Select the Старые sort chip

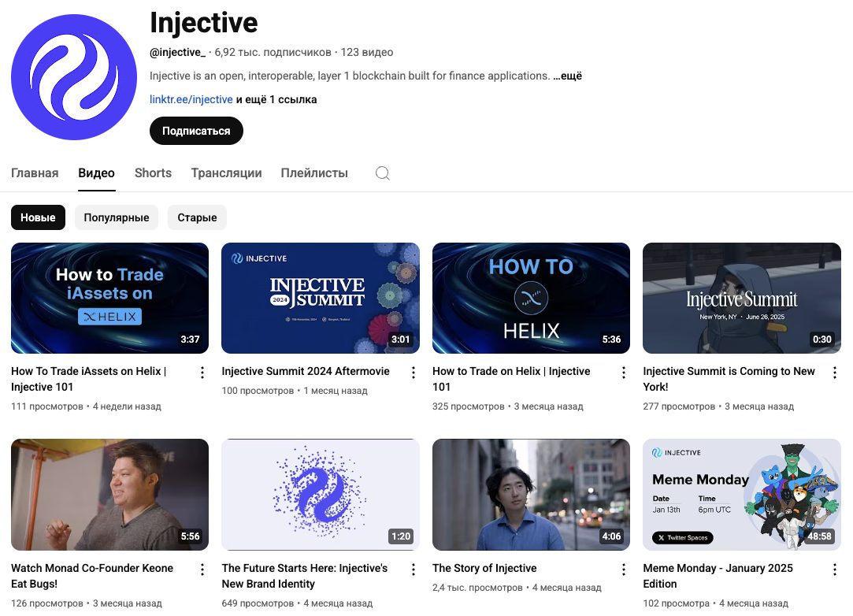(x=197, y=217)
